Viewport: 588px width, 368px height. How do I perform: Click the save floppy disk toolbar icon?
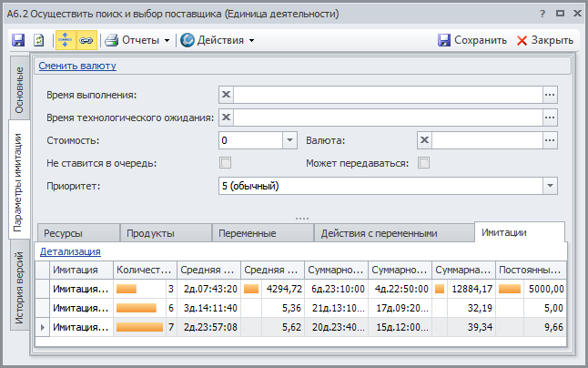(x=18, y=40)
